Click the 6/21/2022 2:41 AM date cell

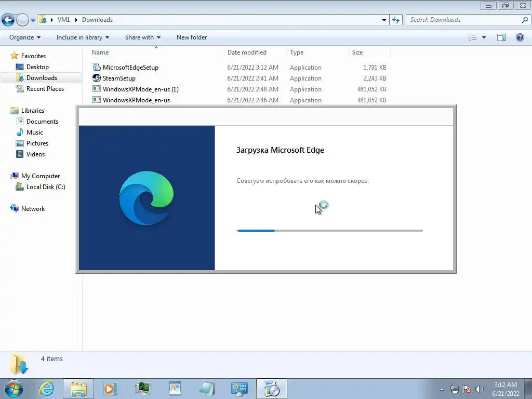[253, 78]
